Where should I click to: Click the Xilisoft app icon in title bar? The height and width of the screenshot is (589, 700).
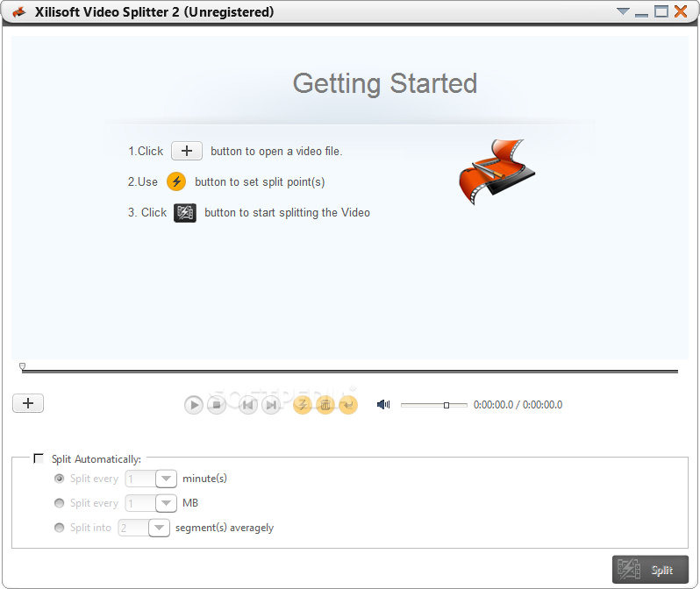pyautogui.click(x=19, y=12)
